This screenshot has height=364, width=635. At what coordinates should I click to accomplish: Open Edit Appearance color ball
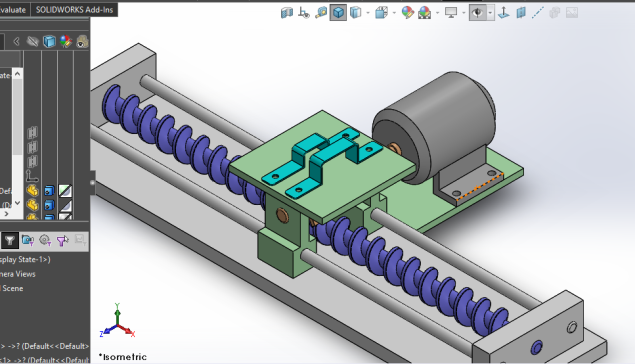click(x=407, y=13)
